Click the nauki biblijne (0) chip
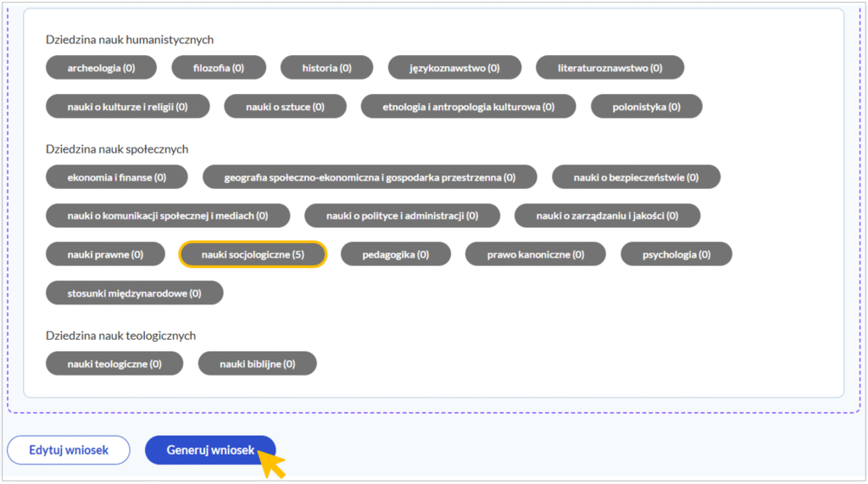Viewport: 868px width, 484px height. point(257,364)
